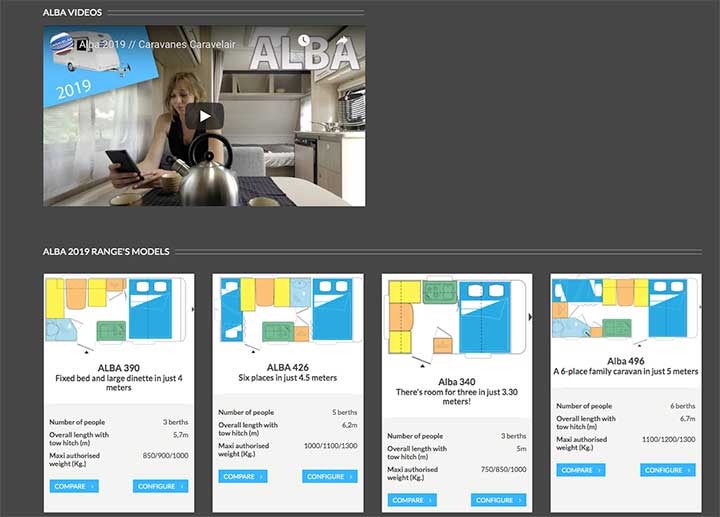720x517 pixels.
Task: Click the Alba 340 model title
Action: point(456,382)
